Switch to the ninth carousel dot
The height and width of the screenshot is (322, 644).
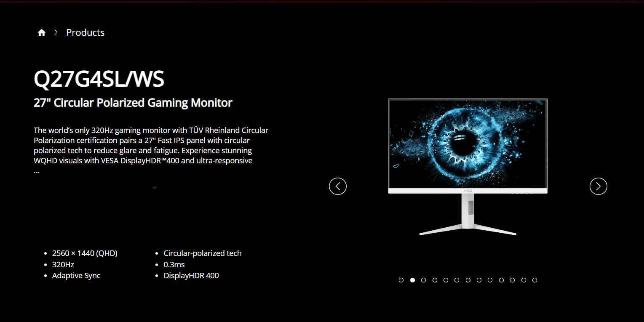490,280
